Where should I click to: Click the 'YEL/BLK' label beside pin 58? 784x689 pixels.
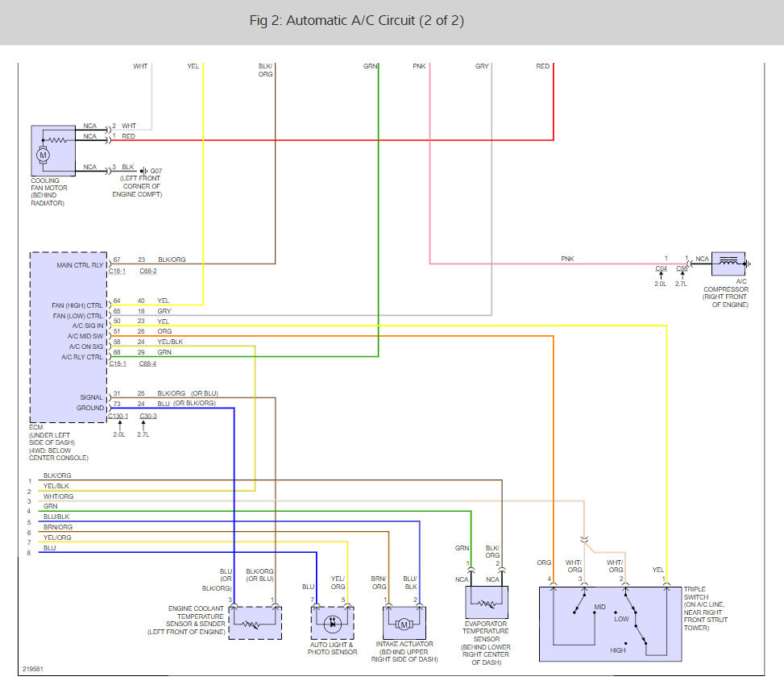(x=170, y=342)
